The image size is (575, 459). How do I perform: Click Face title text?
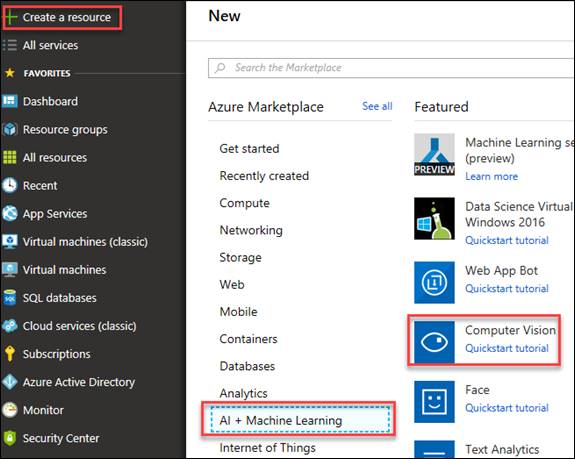click(477, 389)
